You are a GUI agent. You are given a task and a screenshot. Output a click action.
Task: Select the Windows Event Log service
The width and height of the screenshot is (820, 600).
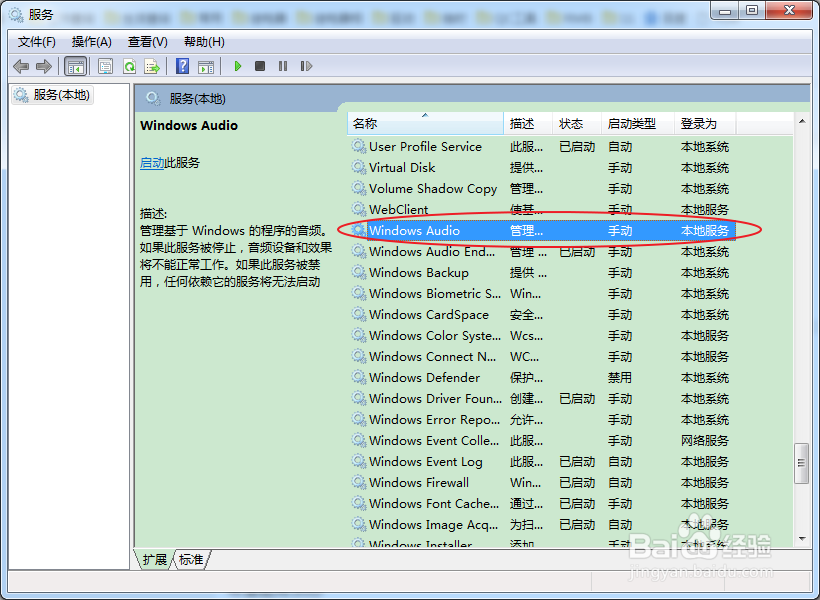pos(541,461)
